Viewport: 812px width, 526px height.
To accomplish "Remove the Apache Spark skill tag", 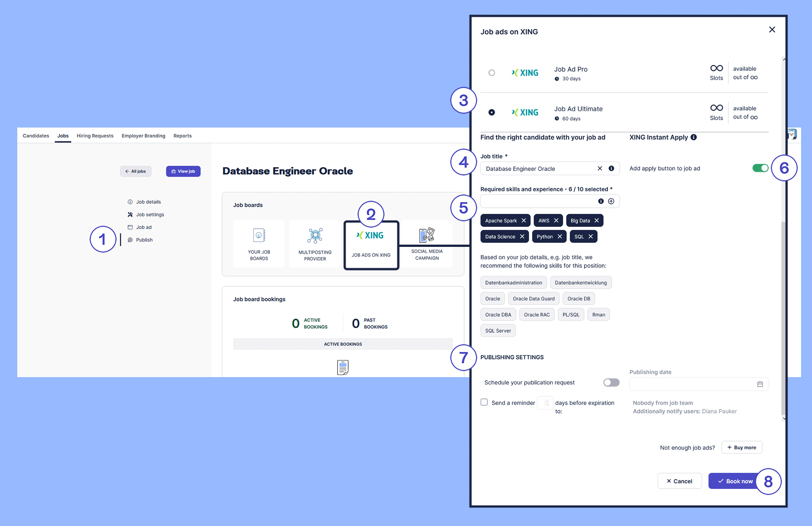I will (x=524, y=221).
